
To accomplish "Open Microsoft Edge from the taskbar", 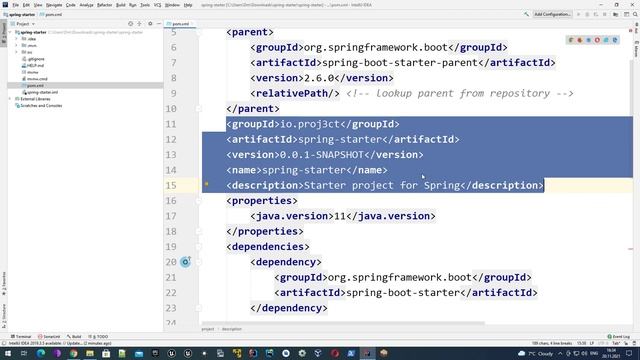I will tap(41, 353).
